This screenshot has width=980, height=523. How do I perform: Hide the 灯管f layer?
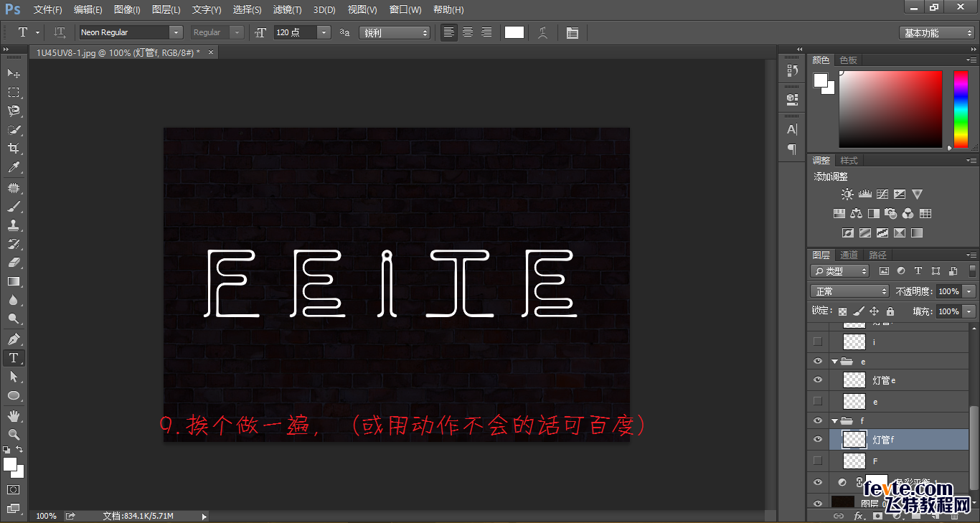tap(817, 439)
